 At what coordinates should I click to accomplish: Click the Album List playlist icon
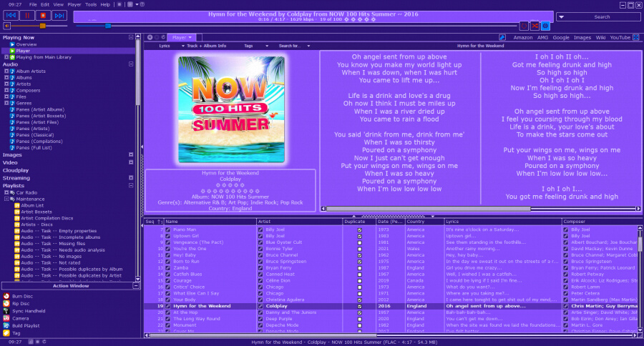17,205
